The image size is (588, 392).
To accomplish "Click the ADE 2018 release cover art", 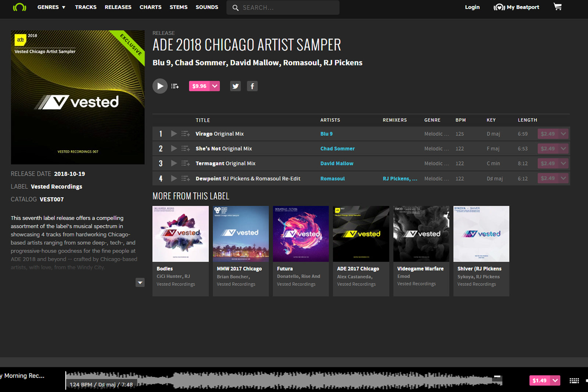I will (x=78, y=97).
